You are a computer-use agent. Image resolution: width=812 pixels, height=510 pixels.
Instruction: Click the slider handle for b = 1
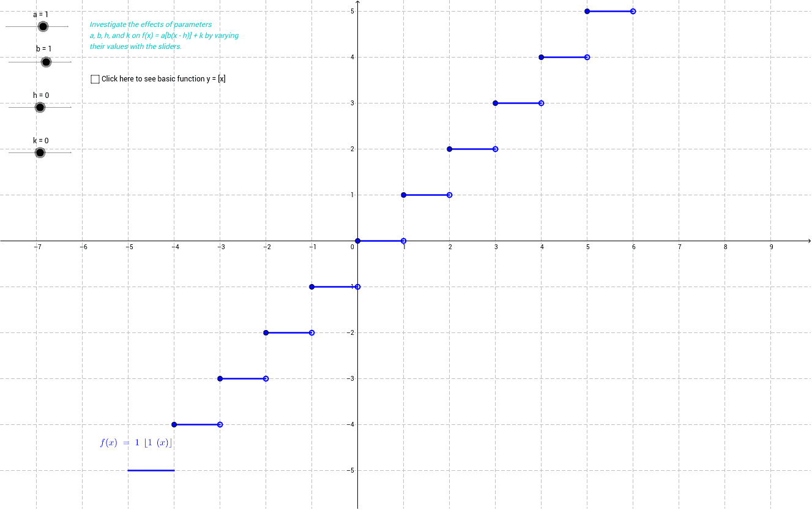click(x=46, y=62)
